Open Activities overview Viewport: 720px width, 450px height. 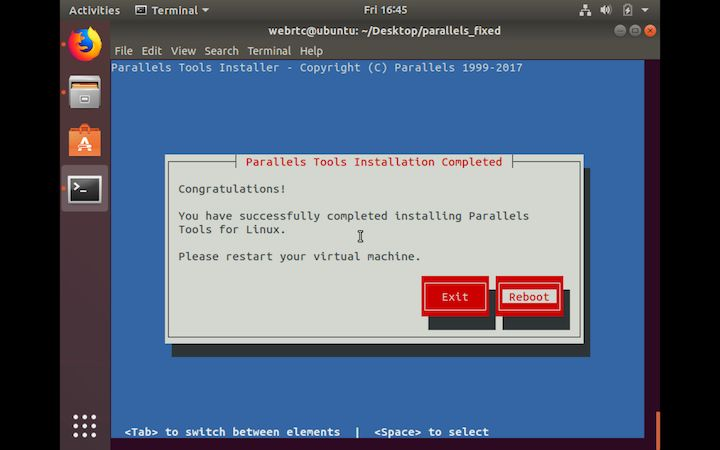[x=95, y=10]
